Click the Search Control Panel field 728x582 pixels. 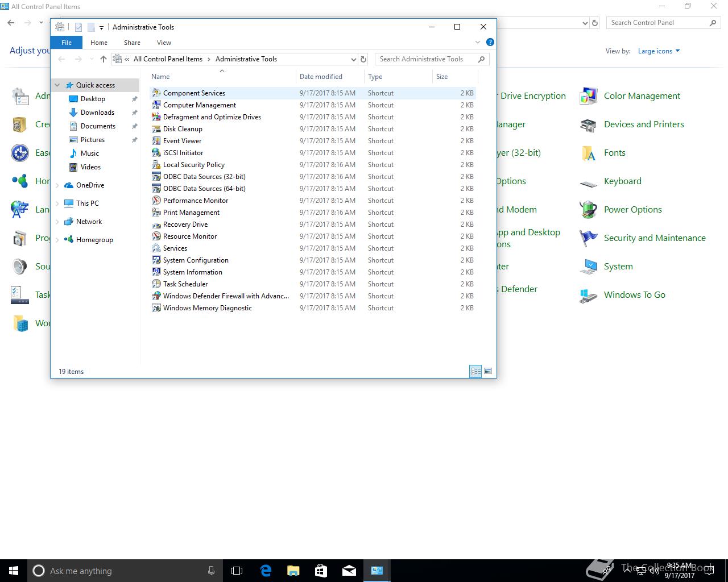(663, 23)
